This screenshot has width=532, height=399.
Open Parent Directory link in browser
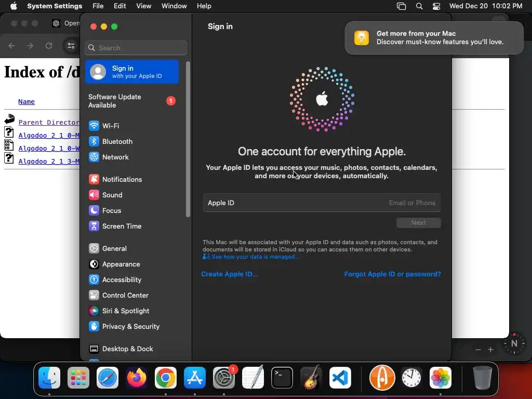pyautogui.click(x=49, y=123)
